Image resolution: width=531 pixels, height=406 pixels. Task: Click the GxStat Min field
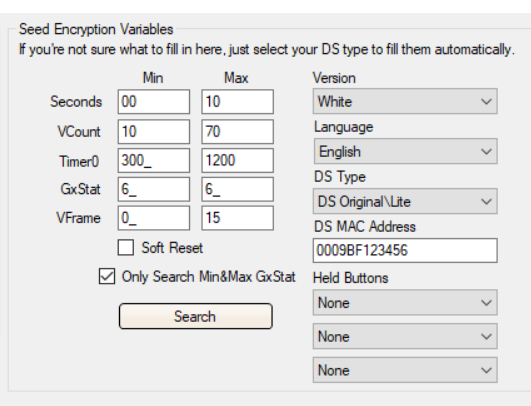click(154, 189)
